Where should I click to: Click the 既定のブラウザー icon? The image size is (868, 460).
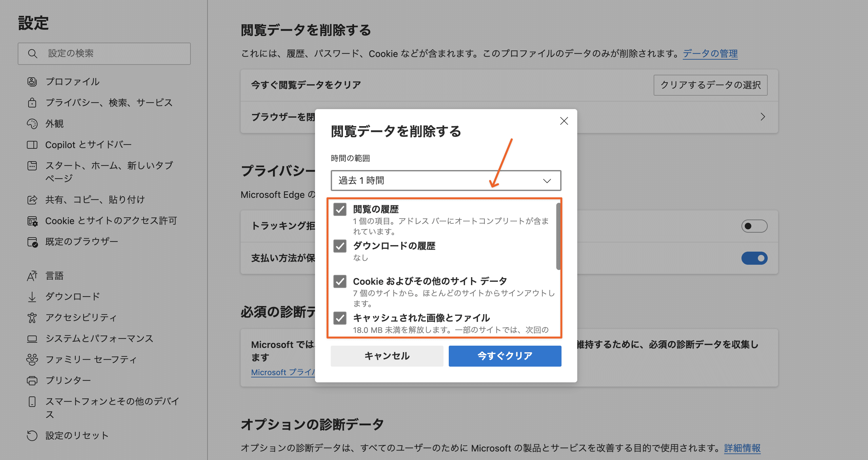[x=32, y=241]
